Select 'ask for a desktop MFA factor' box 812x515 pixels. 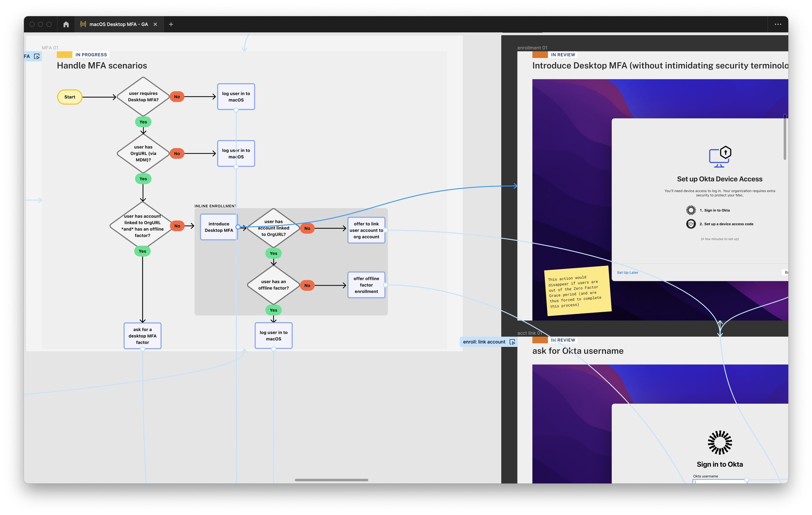pos(142,336)
